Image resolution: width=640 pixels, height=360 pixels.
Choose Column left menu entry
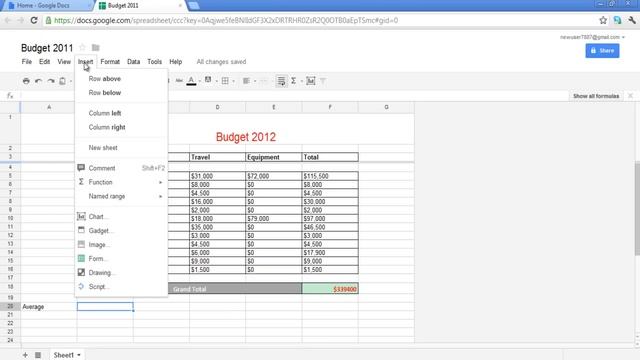(121, 113)
